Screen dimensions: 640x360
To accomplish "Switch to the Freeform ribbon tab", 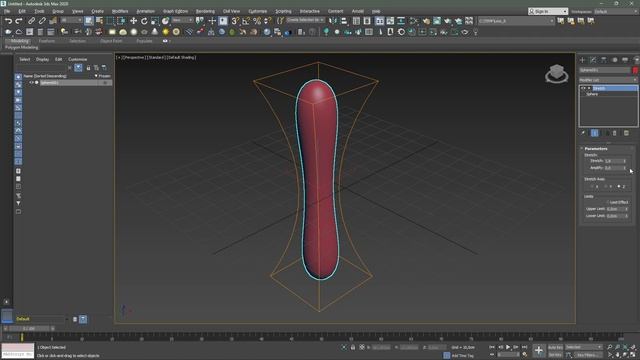I will click(x=47, y=41).
